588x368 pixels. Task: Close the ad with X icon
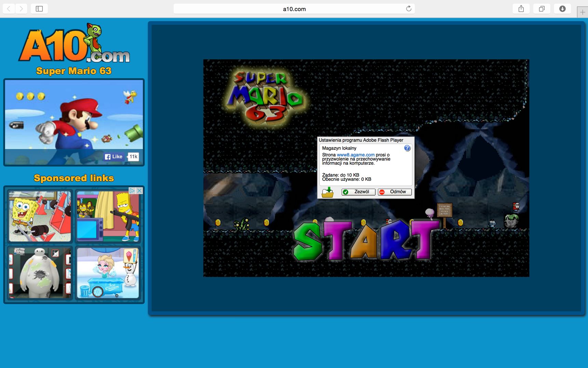139,191
